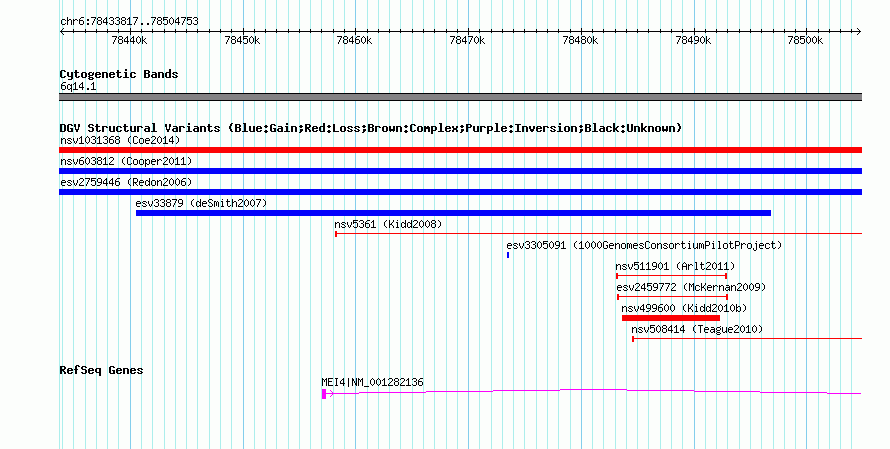Click the red nsv508414 Teague2010 variant line
This screenshot has height=449, width=890.
click(747, 339)
